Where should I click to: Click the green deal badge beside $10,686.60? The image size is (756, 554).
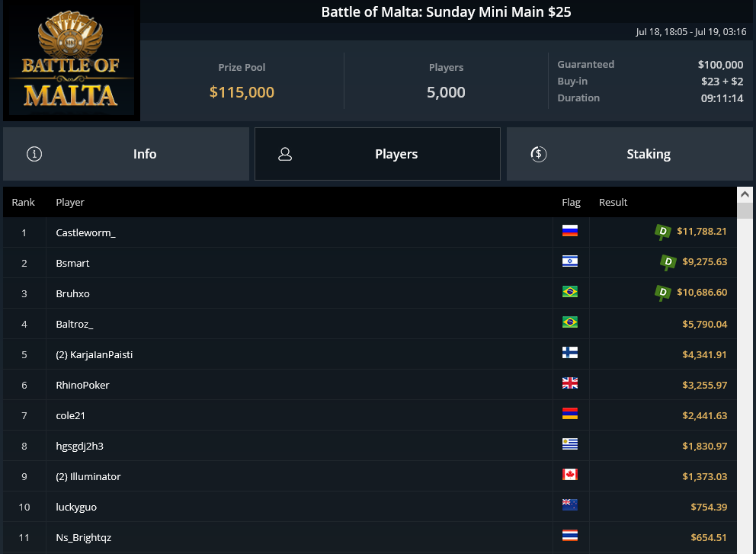[663, 293]
